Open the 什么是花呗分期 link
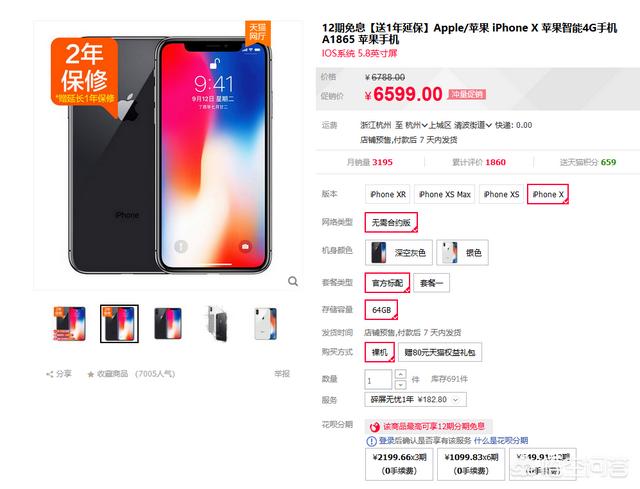This screenshot has width=640, height=489. click(x=501, y=440)
